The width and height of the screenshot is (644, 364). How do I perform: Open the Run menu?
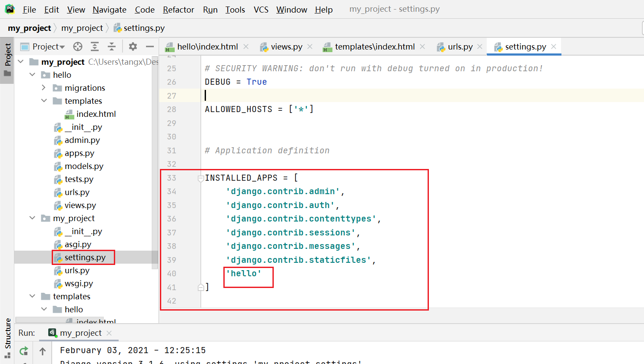tap(210, 10)
